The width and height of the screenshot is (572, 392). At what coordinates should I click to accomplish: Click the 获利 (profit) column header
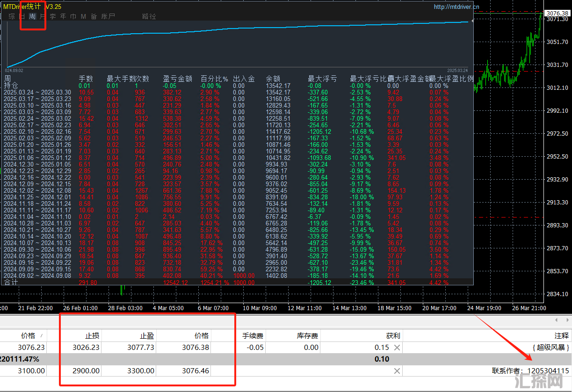[393, 335]
